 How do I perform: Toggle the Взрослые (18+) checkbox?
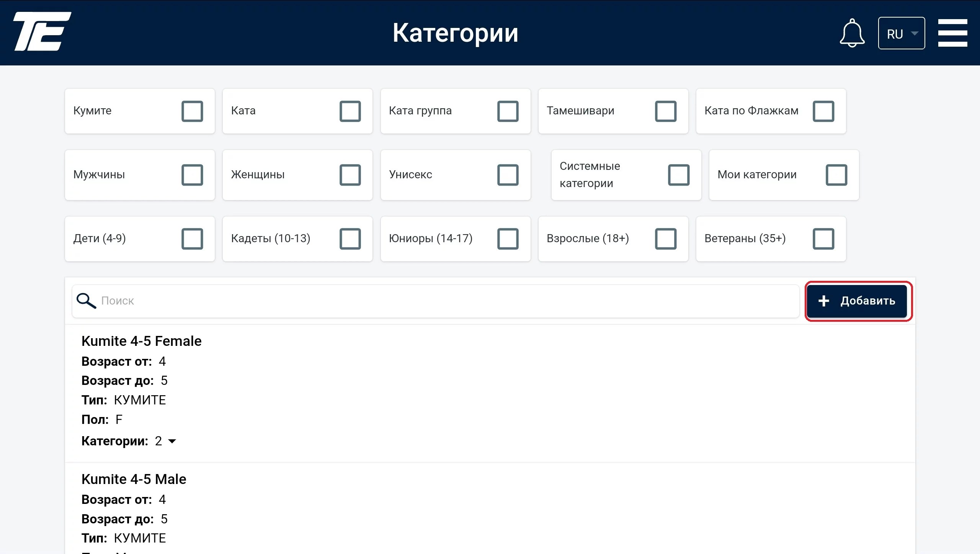[666, 239]
